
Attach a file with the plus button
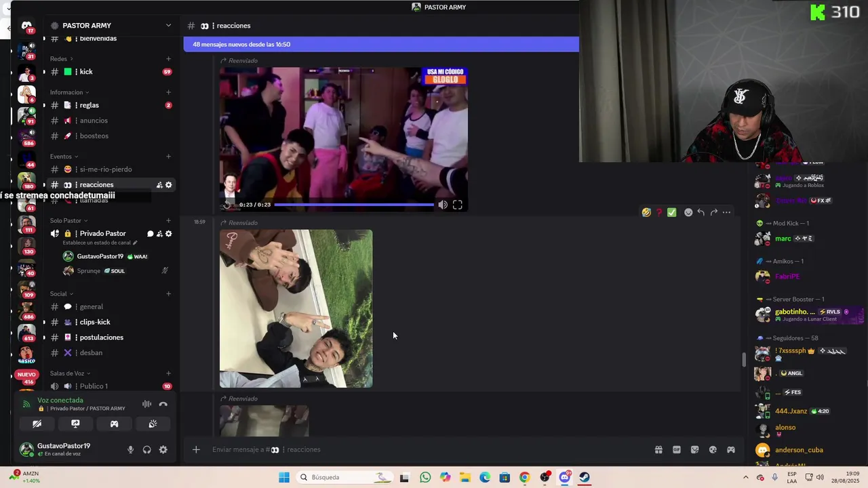point(196,449)
